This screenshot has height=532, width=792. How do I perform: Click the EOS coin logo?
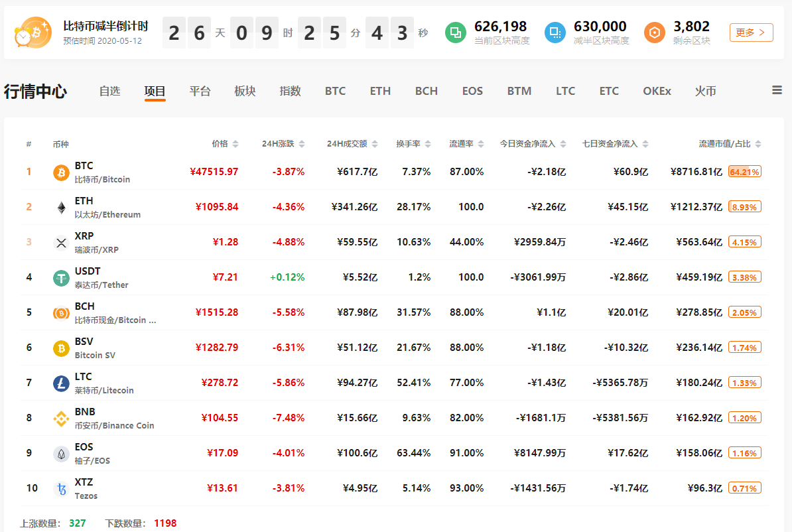(x=61, y=454)
